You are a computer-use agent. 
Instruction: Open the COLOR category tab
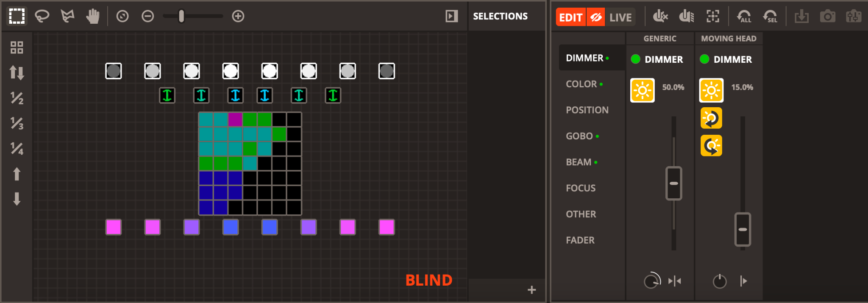click(581, 84)
